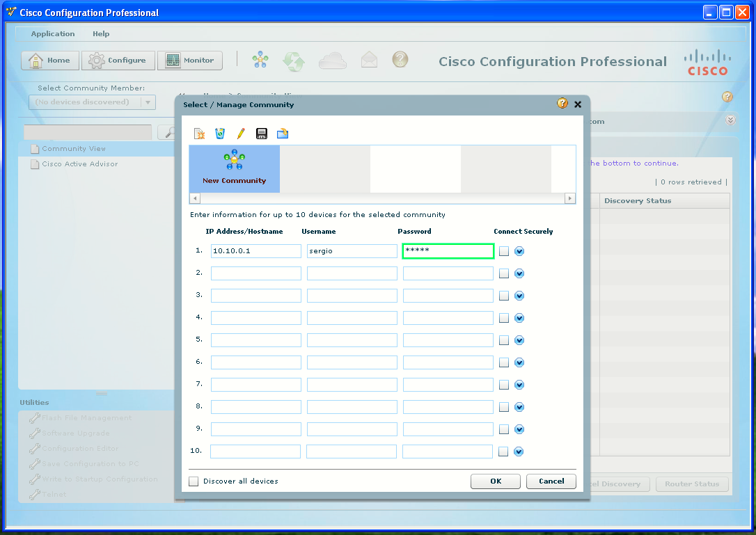This screenshot has height=535, width=756.
Task: Click the community list horizontal scrollbar track
Action: coord(382,198)
